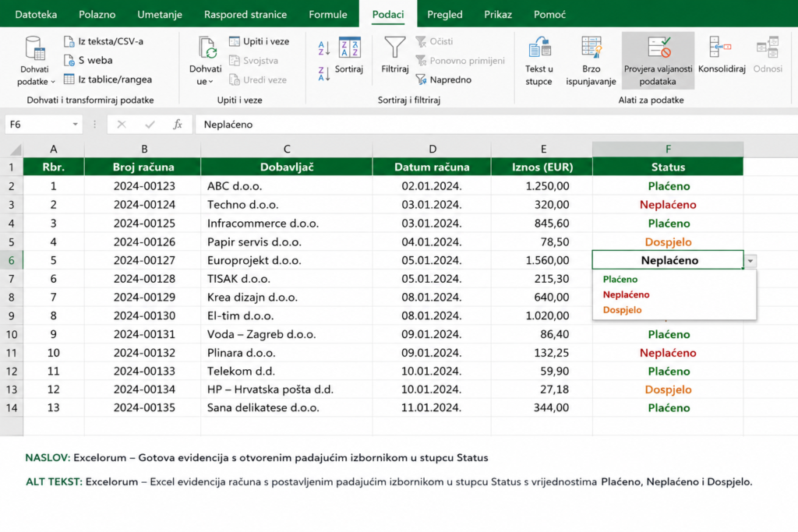This screenshot has width=798, height=532.
Task: Open the F6 cell dropdown arrow
Action: click(750, 261)
